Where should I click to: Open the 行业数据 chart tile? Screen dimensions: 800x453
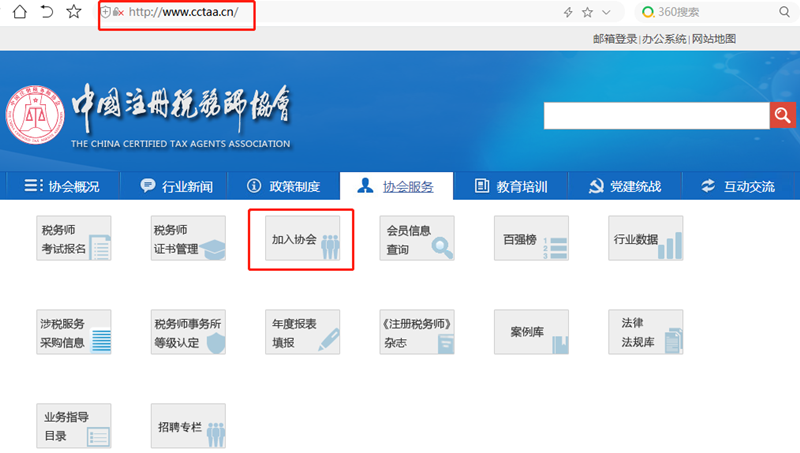pos(646,238)
